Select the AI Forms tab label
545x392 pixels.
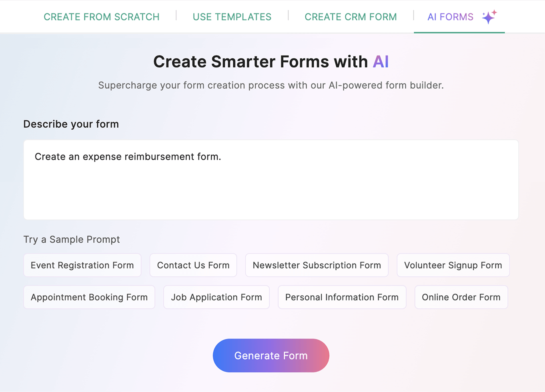(450, 17)
